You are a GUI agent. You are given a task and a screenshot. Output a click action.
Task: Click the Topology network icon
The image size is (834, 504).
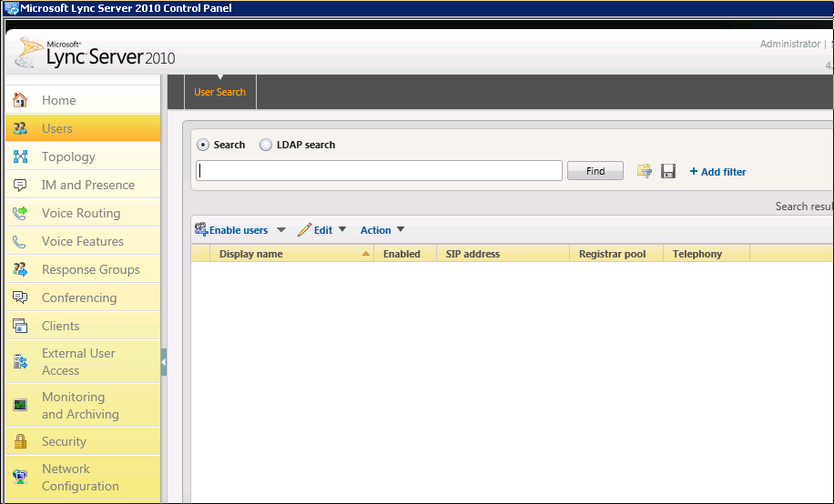tap(20, 156)
